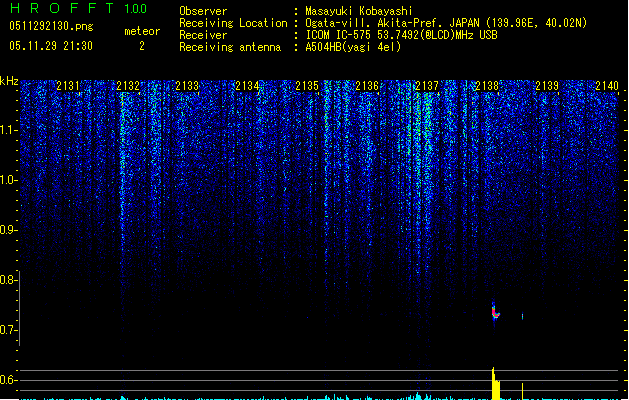Click the Receiving Location value text
The image size is (629, 400).
coord(446,23)
